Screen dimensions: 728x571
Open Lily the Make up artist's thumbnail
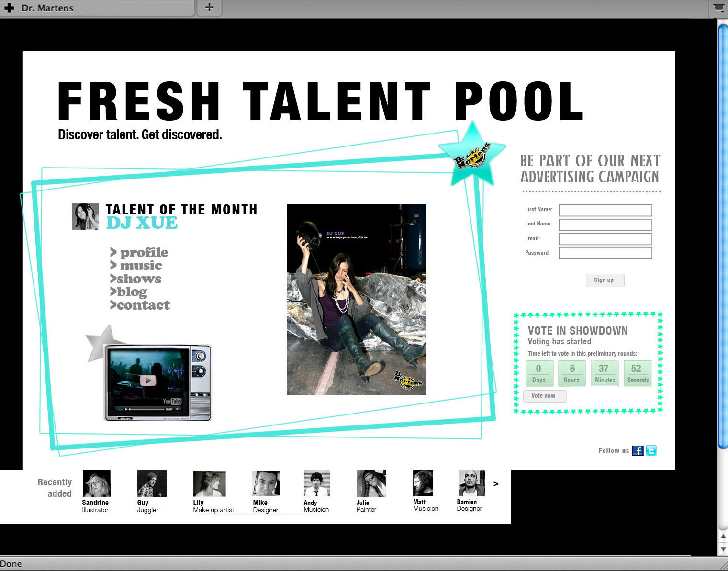click(x=209, y=484)
